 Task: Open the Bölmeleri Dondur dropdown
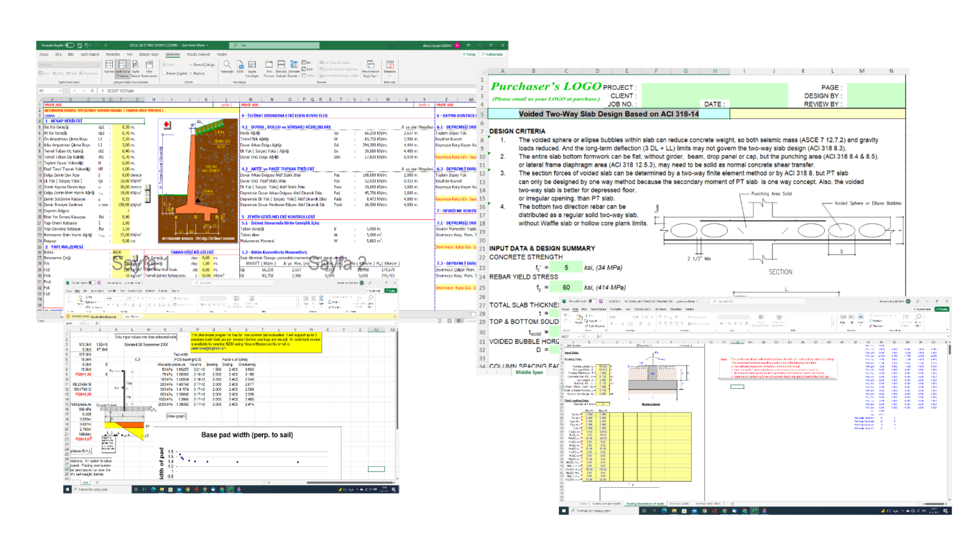tap(293, 68)
